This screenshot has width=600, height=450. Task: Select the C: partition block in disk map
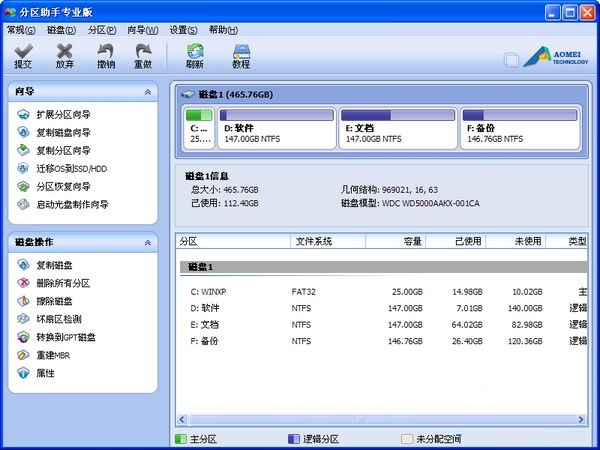(x=199, y=128)
